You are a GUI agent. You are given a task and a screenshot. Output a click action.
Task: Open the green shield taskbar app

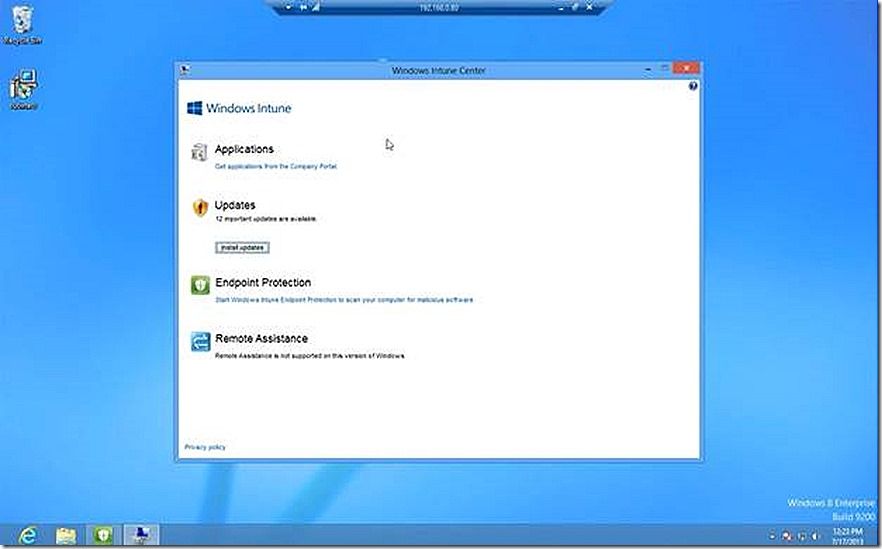pos(103,535)
